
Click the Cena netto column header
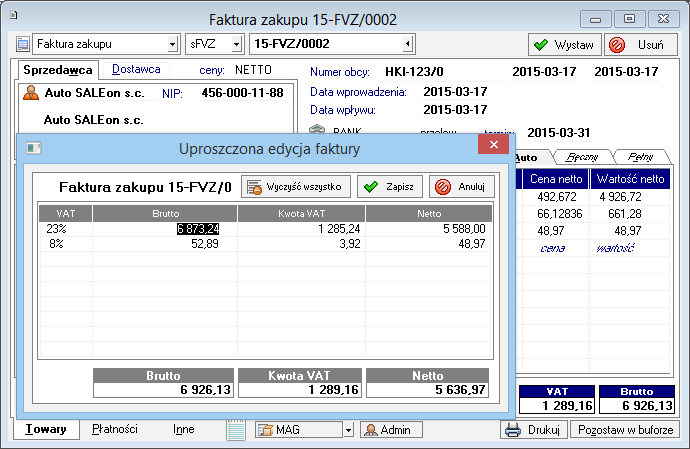coord(556,179)
